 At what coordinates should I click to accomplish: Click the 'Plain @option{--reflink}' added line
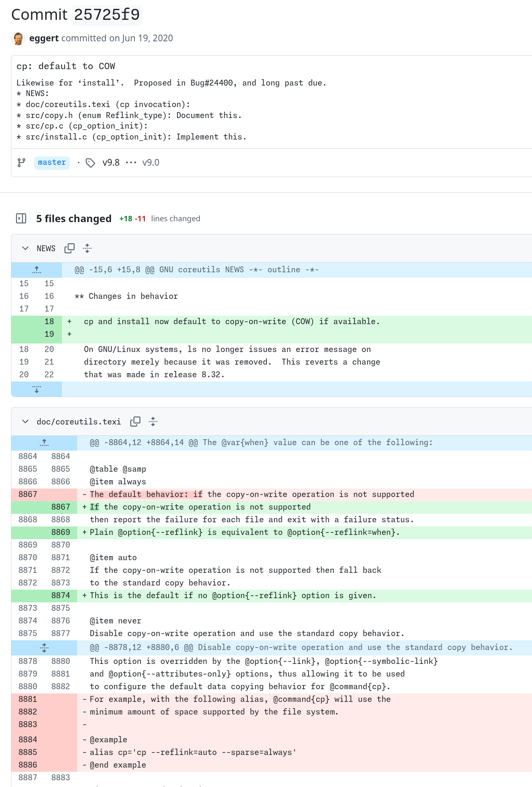(x=245, y=532)
